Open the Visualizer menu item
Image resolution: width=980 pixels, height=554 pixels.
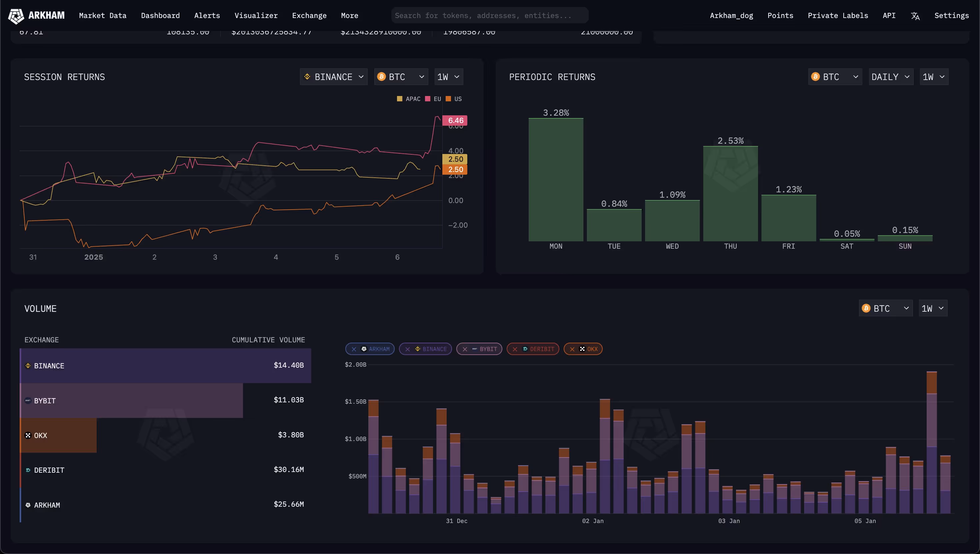[x=256, y=16]
